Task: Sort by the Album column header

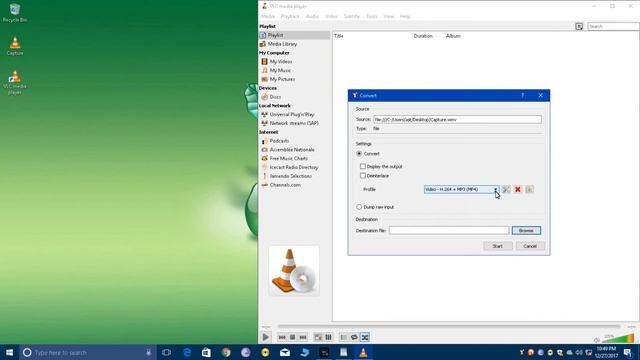Action: tap(453, 36)
